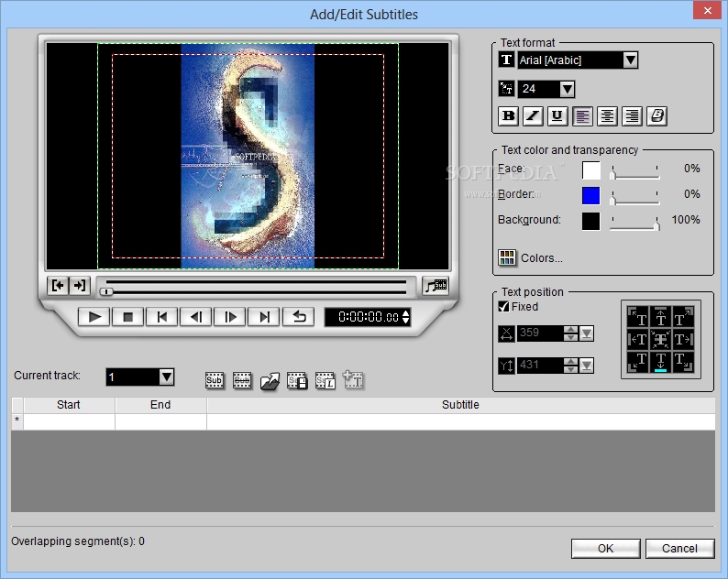Open the X position 359 dropdown arrow
Image resolution: width=728 pixels, height=579 pixels.
click(x=587, y=333)
